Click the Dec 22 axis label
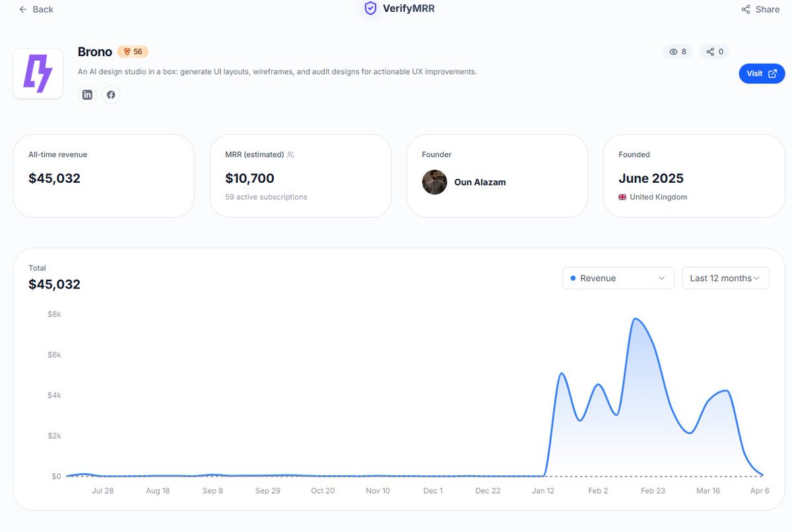This screenshot has width=792, height=532. pyautogui.click(x=488, y=490)
